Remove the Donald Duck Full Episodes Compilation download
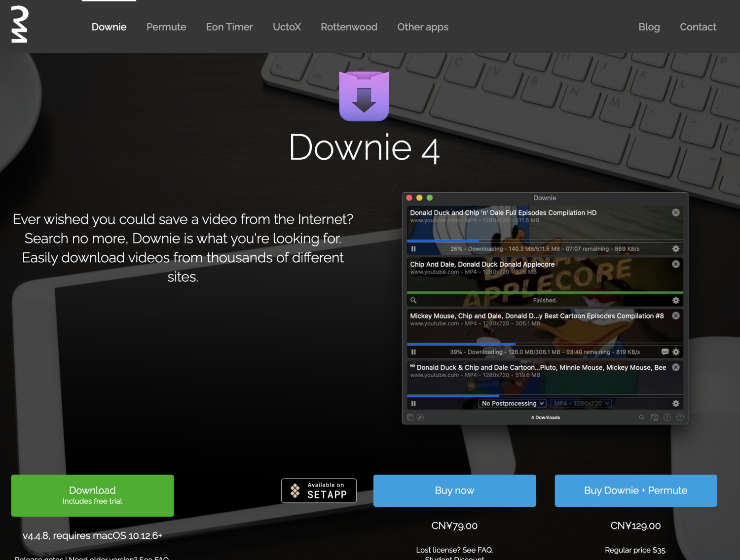Screen dimensions: 740x560 [x=676, y=212]
